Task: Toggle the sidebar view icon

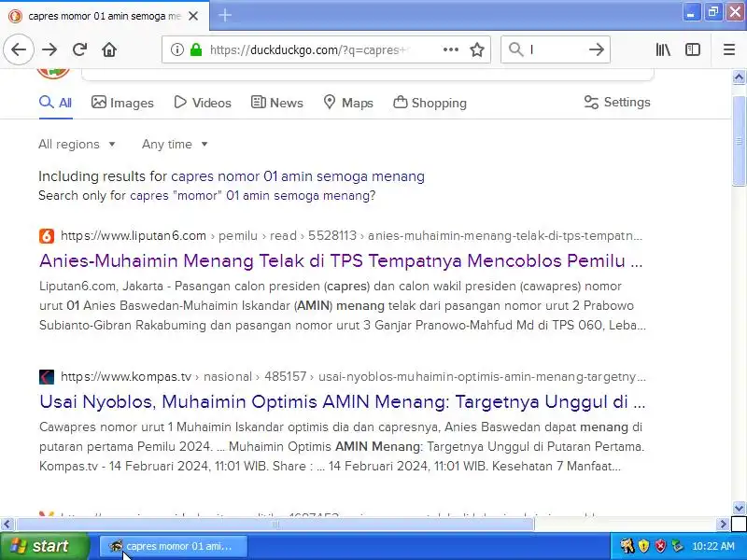Action: point(693,49)
